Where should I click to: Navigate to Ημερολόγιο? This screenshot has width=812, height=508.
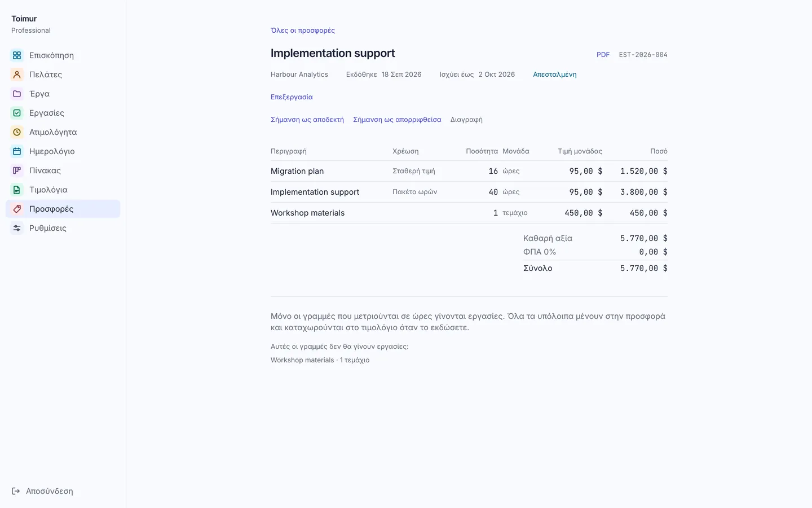63,151
